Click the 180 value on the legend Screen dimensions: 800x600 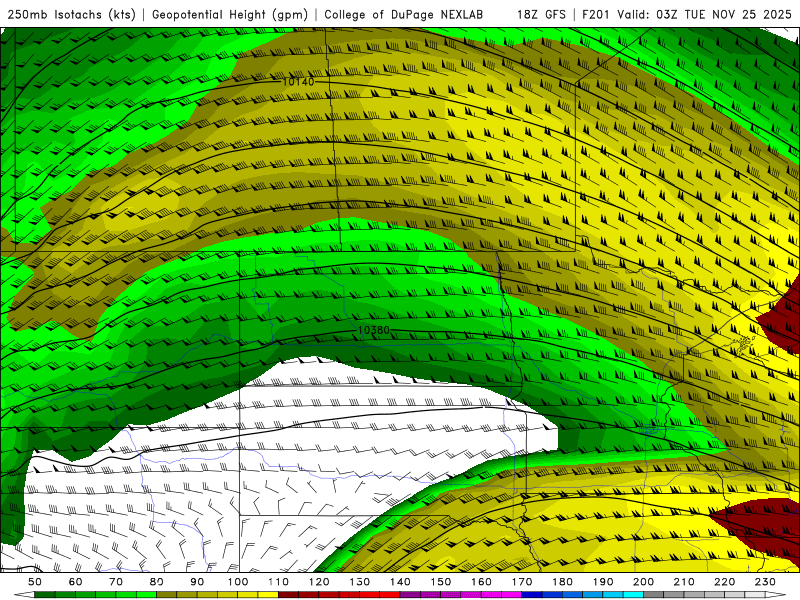click(562, 582)
